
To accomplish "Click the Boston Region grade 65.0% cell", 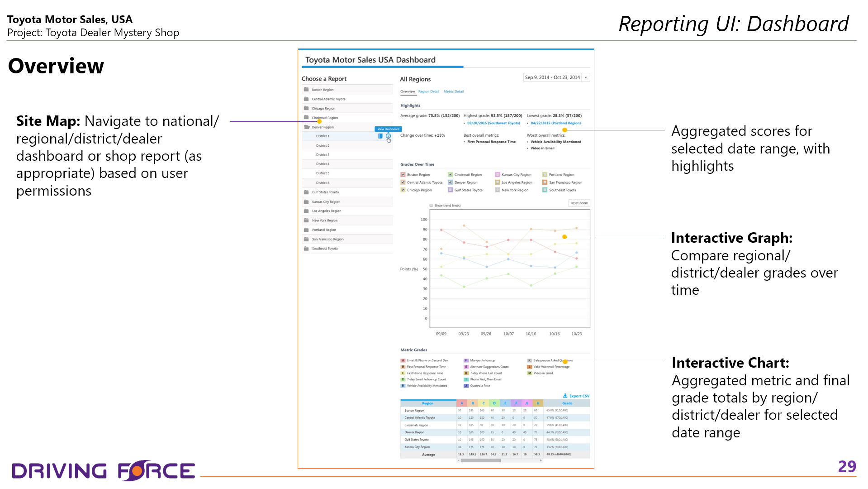I will pos(566,411).
